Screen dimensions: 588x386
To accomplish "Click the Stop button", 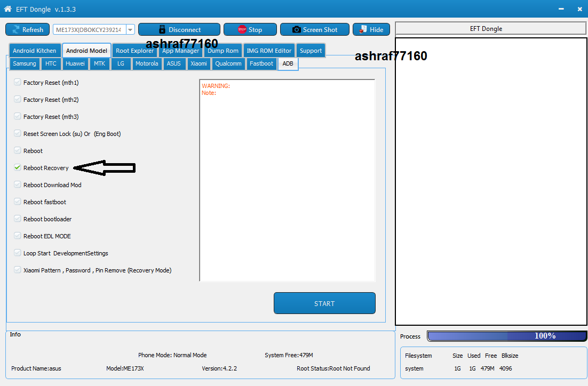I will (250, 30).
